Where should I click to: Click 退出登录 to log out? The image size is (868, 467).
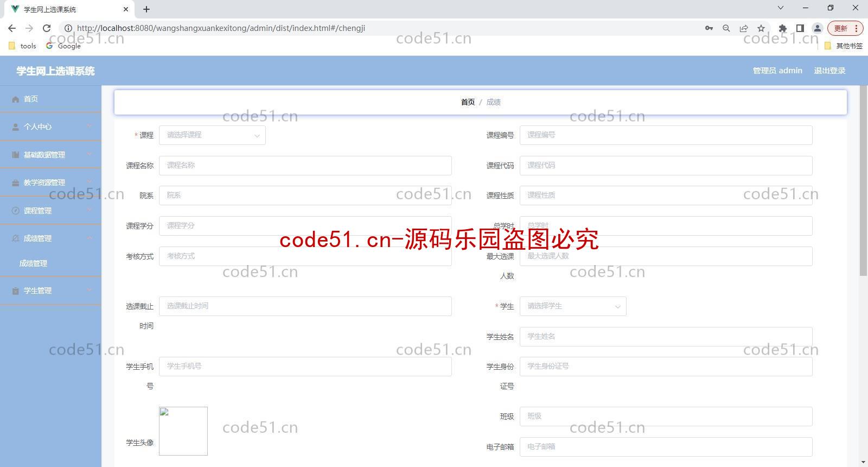(829, 71)
